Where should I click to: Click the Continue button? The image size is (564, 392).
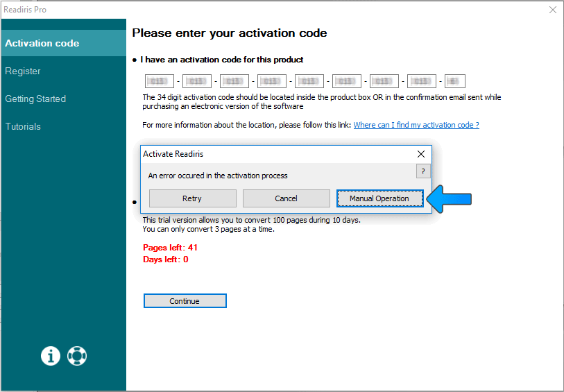coord(185,301)
